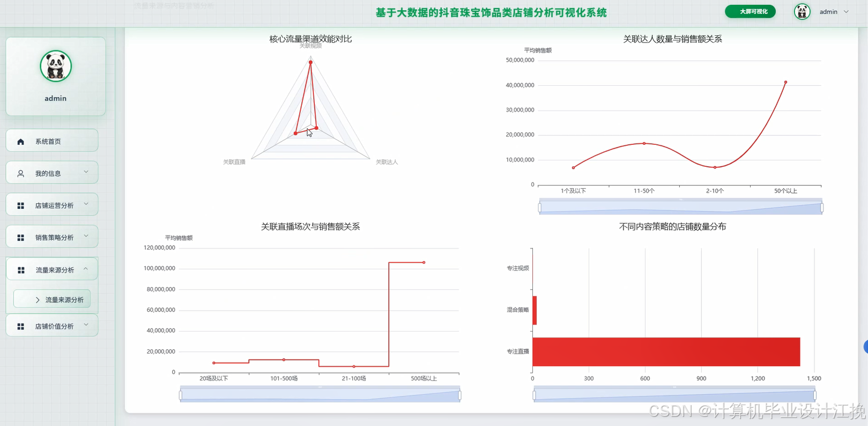Click the 专注直播 red bar

coord(666,352)
